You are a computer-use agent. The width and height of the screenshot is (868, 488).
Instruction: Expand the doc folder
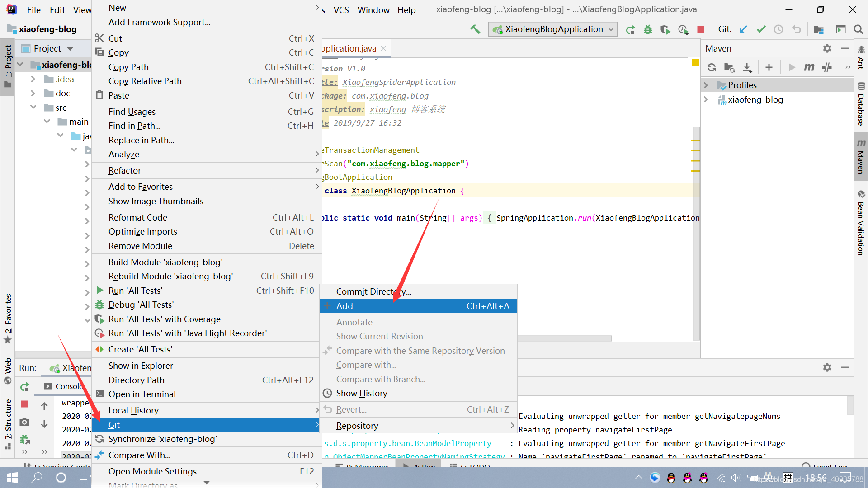[x=33, y=93]
